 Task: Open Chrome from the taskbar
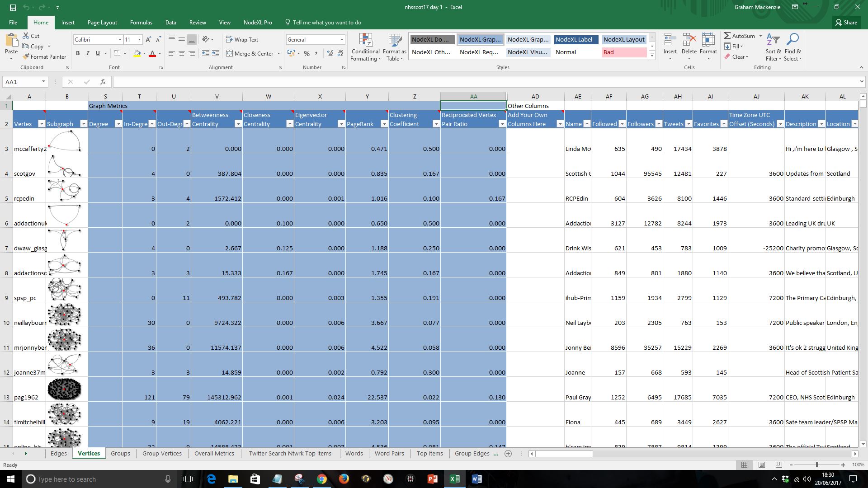pyautogui.click(x=321, y=479)
